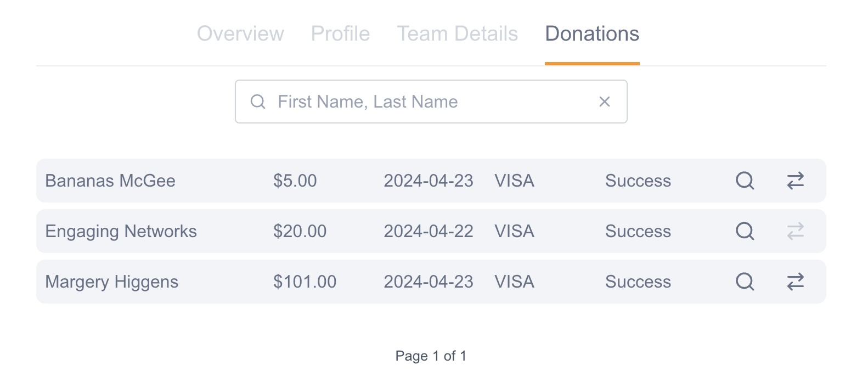Screen dimensions: 868x382
Task: Open magnifier for Engaging Networks donation
Action: pyautogui.click(x=745, y=231)
